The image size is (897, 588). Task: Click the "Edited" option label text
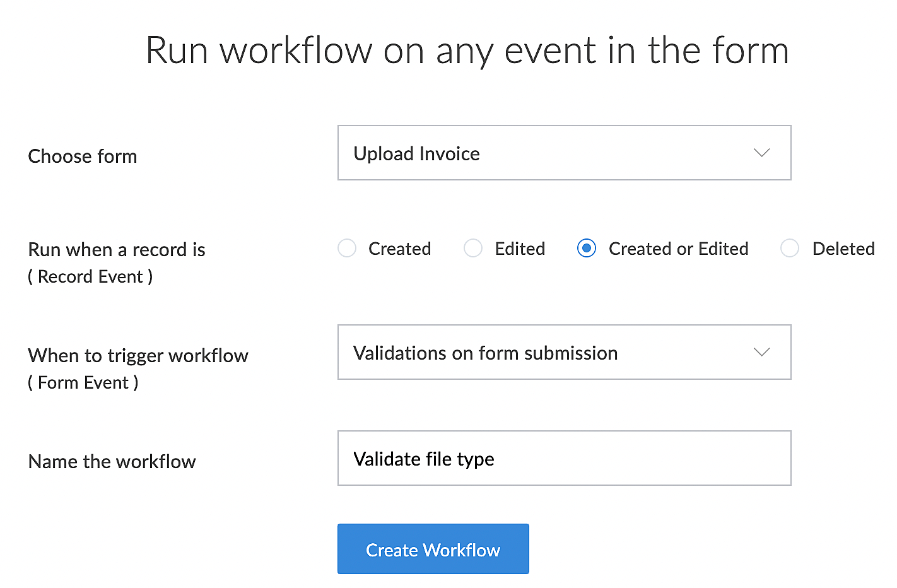coord(520,249)
